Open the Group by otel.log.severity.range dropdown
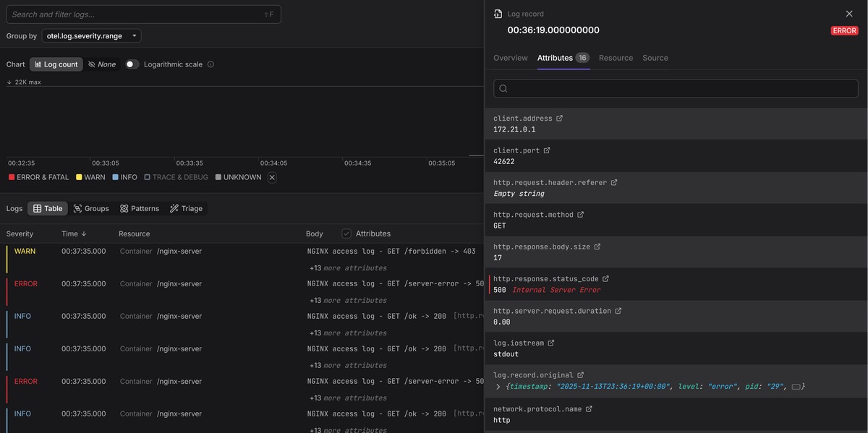The width and height of the screenshot is (868, 433). coord(91,36)
